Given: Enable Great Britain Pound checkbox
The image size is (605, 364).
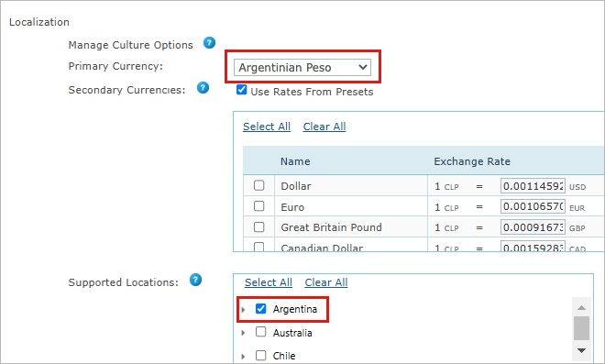Looking at the screenshot, I should pos(258,227).
